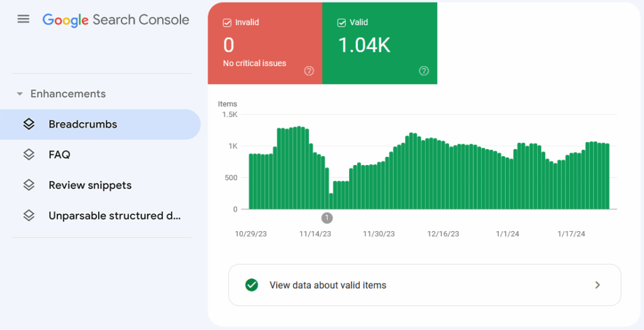
Task: Uncheck the Valid checkbox
Action: pos(341,23)
